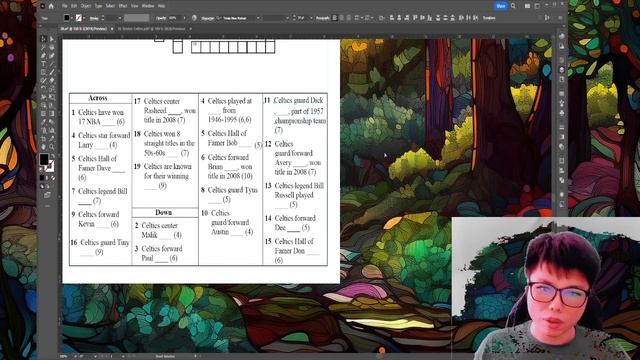Screen dimensions: 640x360
Task: Click the black fill swatch in toolbox
Action: (44, 159)
